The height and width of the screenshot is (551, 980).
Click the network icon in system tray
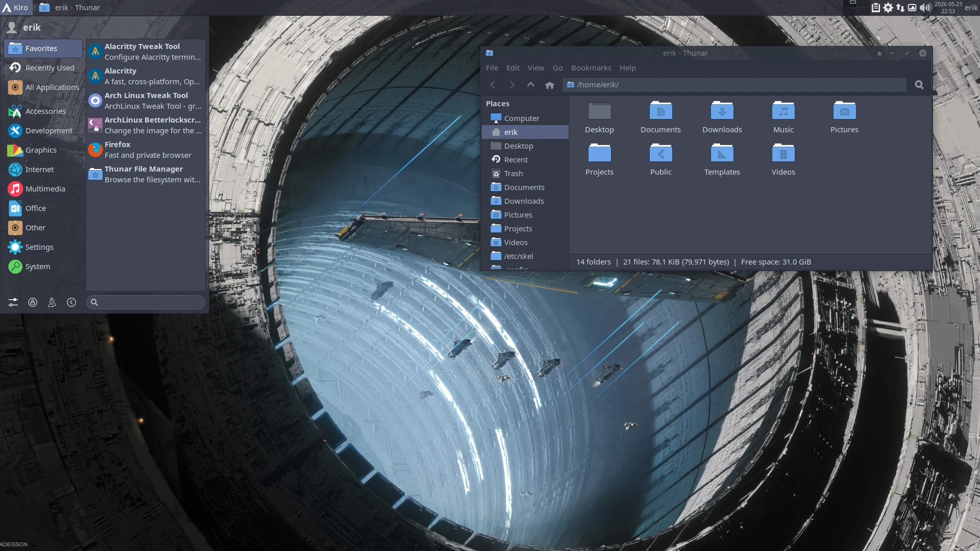click(x=900, y=8)
